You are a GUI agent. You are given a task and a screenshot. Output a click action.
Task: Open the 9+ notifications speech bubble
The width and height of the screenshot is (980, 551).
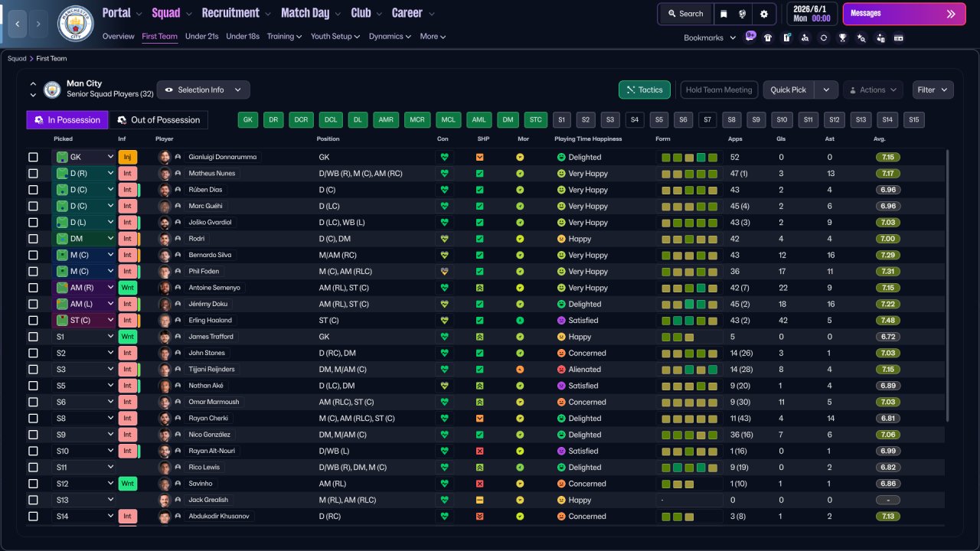pos(750,36)
